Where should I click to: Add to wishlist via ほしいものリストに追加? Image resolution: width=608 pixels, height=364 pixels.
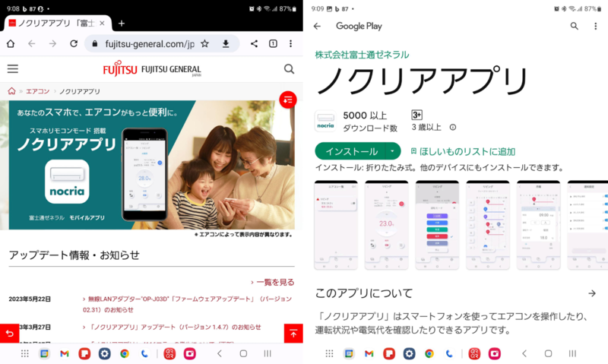[463, 151]
